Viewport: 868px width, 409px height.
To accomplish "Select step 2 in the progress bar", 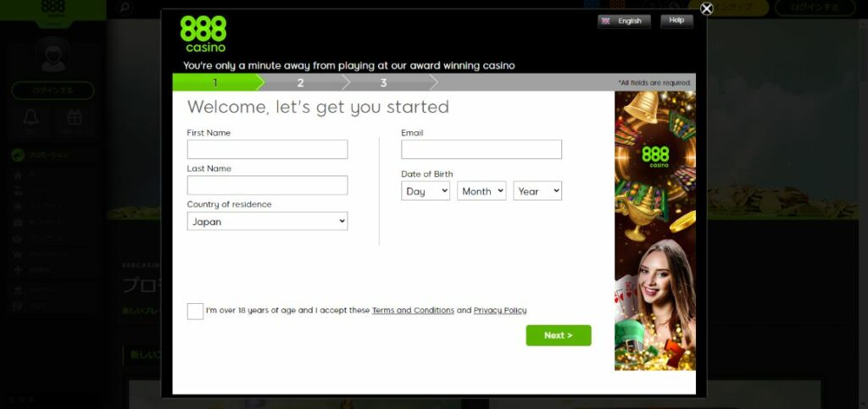I will point(300,83).
